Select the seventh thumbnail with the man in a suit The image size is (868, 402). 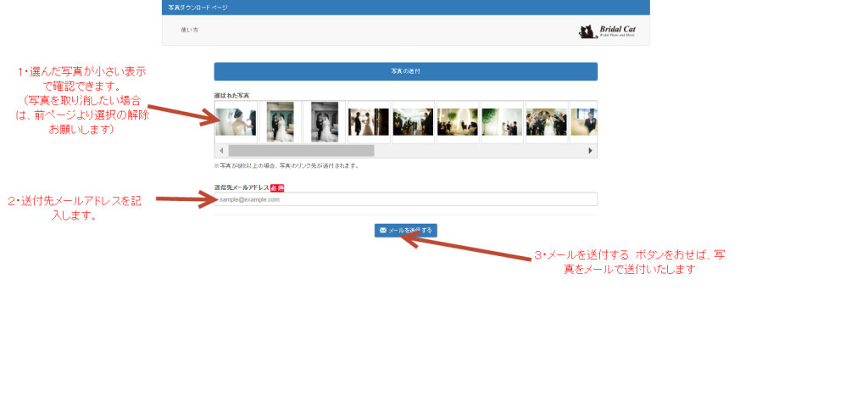coord(502,122)
